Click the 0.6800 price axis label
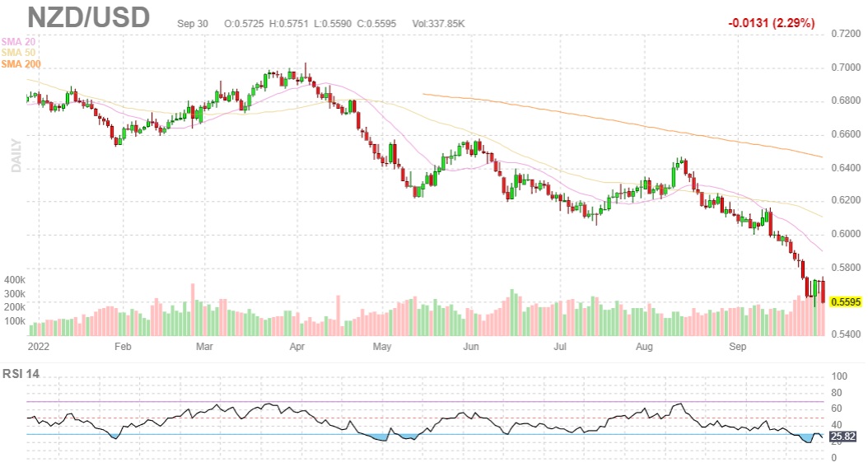 click(x=846, y=100)
